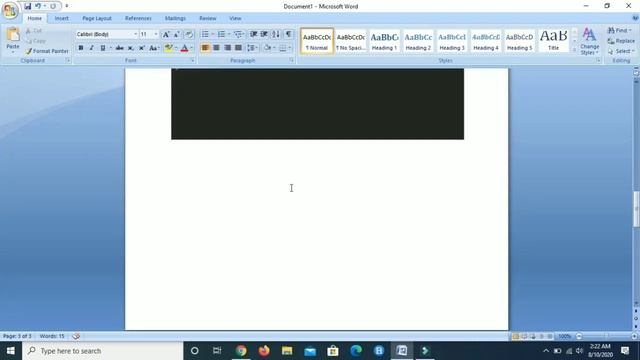Toggle subscript formatting

point(131,48)
